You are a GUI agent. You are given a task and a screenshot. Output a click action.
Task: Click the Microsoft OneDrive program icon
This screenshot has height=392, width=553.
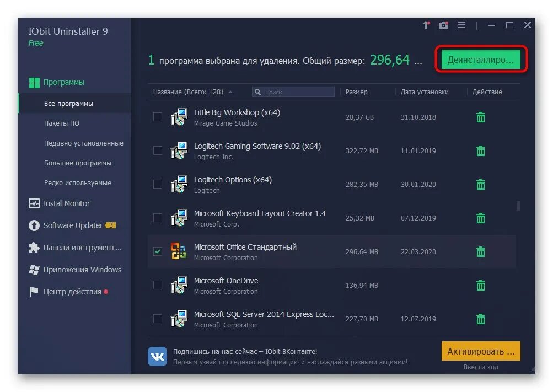coord(179,285)
